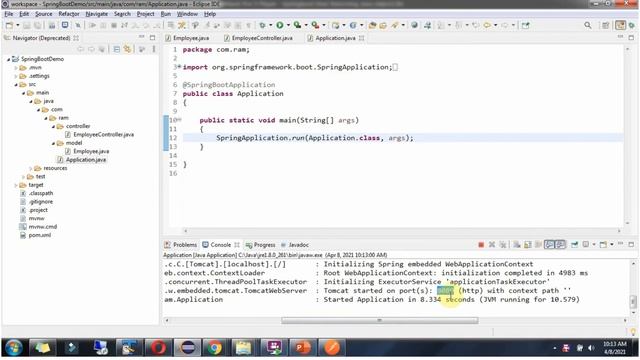Screen dimensions: 640x360
Task: Select mvnw.cmd in the Navigator
Action: [x=42, y=227]
